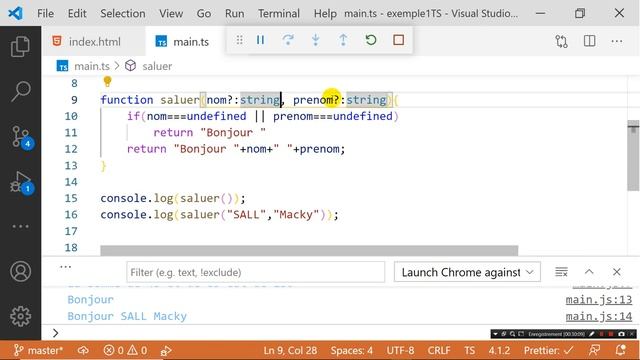This screenshot has width=640, height=360.
Task: Click the Step Out debug button
Action: point(343,40)
